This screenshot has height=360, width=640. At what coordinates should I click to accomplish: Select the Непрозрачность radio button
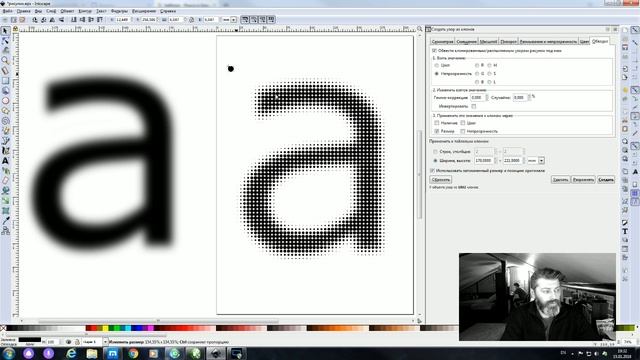pos(437,74)
